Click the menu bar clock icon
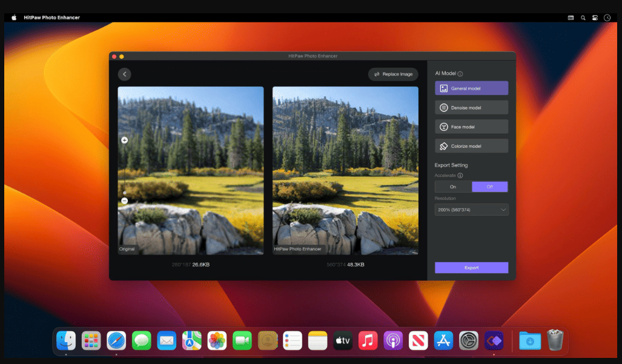Screen dimensions: 622x364 607,18
